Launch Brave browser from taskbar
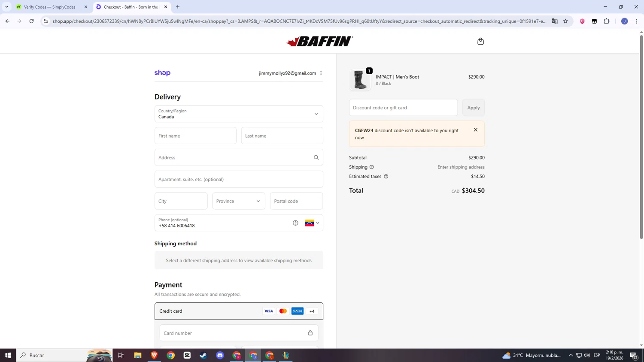644x362 pixels. (154, 355)
